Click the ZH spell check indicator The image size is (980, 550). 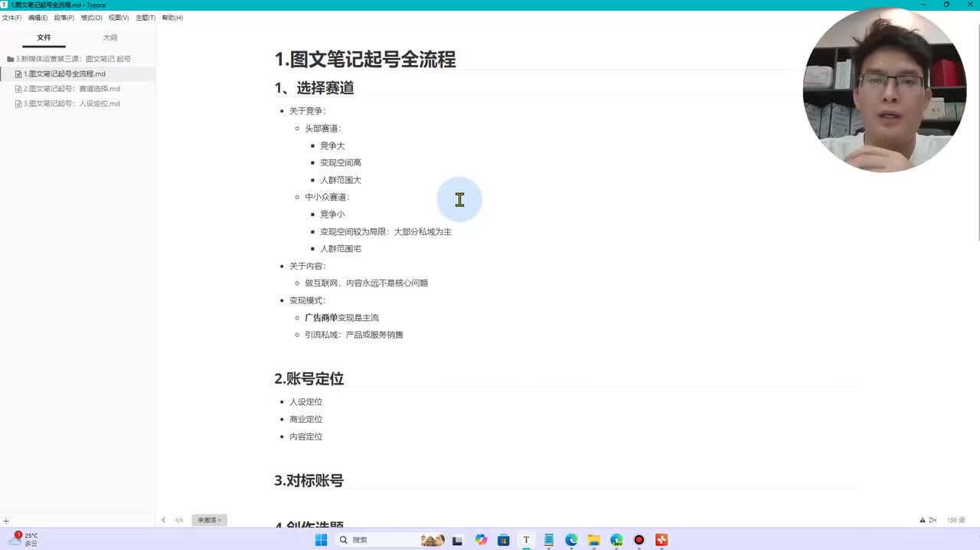(928, 520)
